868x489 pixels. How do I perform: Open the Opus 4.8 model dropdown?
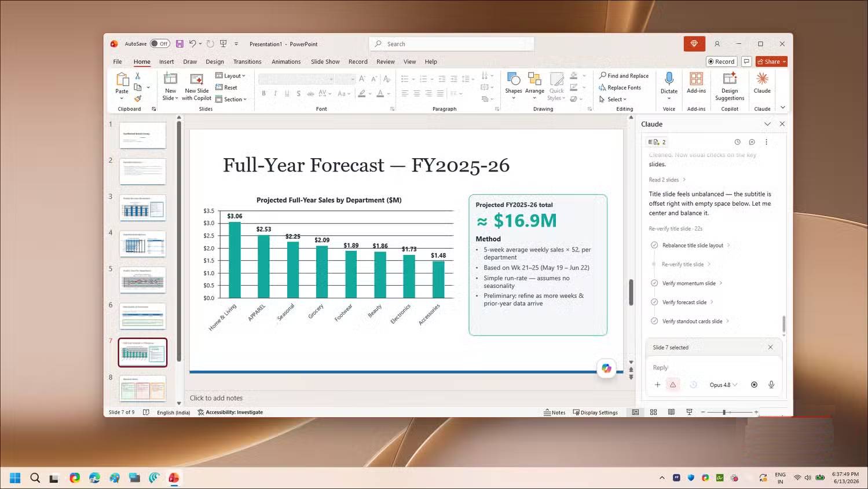tap(723, 385)
